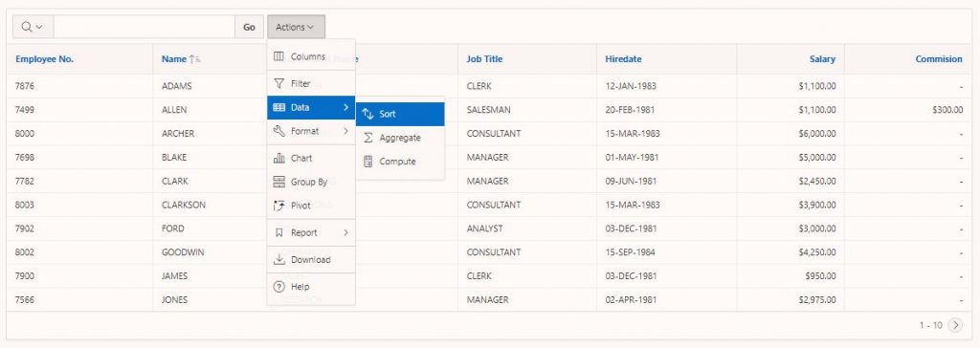980x348 pixels.
Task: Click the Aggregate sigma icon
Action: [368, 138]
